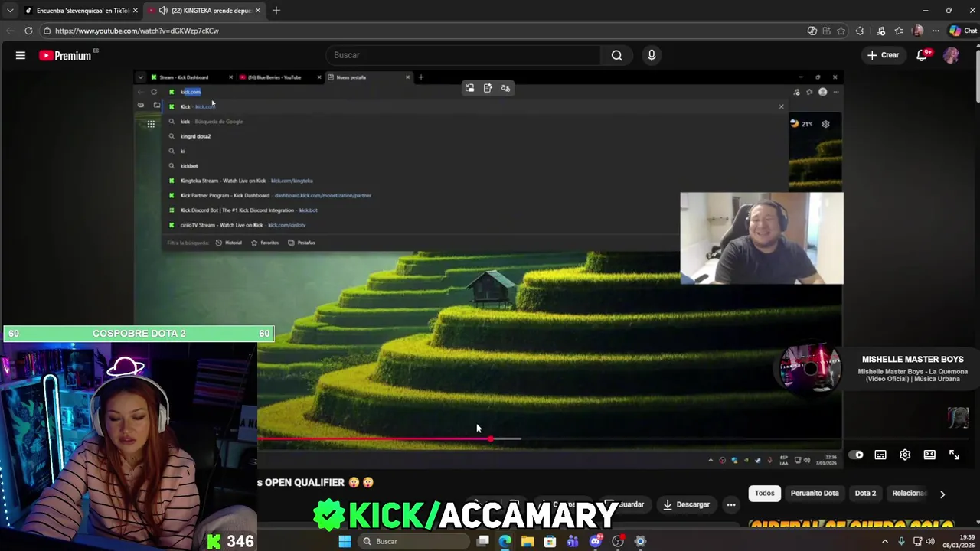Open more video actions ellipsis

[x=731, y=504]
